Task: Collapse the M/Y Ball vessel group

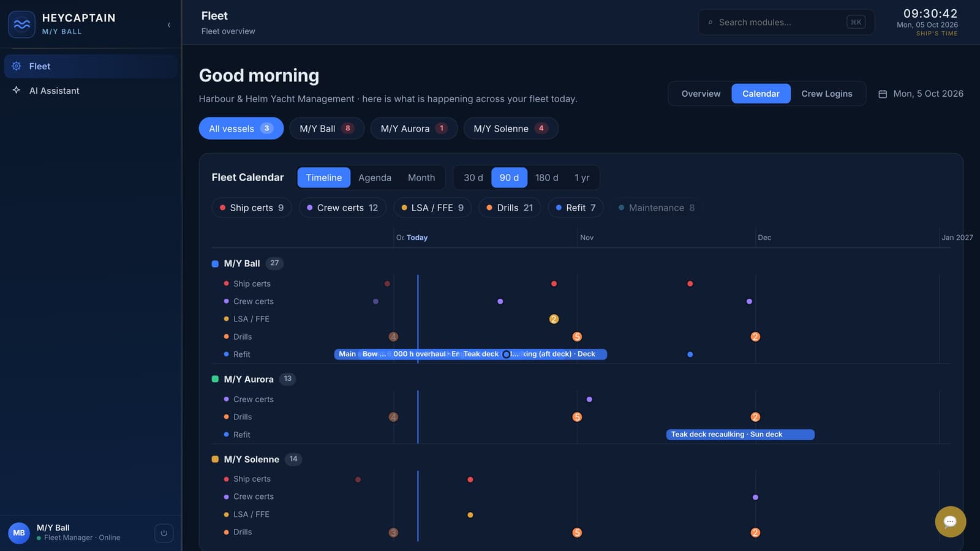Action: pyautogui.click(x=247, y=263)
